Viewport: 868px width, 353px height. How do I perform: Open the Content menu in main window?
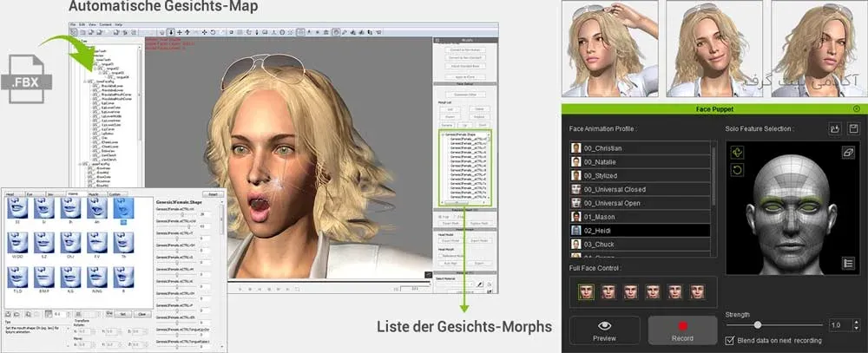coord(105,25)
